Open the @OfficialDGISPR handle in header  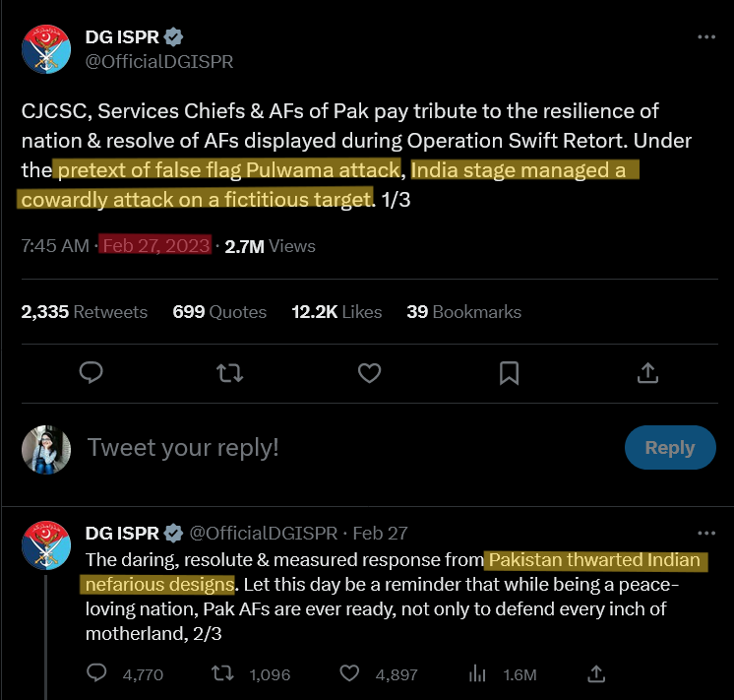coord(159,61)
